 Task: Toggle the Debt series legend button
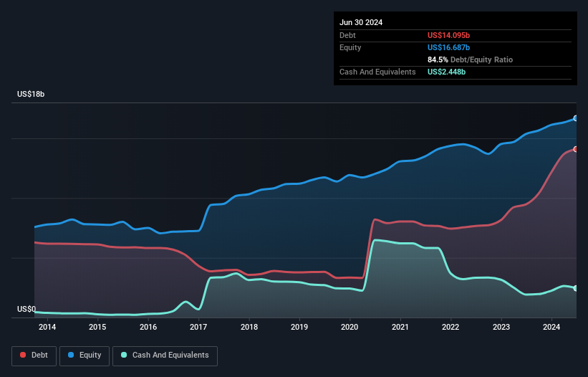click(x=34, y=355)
